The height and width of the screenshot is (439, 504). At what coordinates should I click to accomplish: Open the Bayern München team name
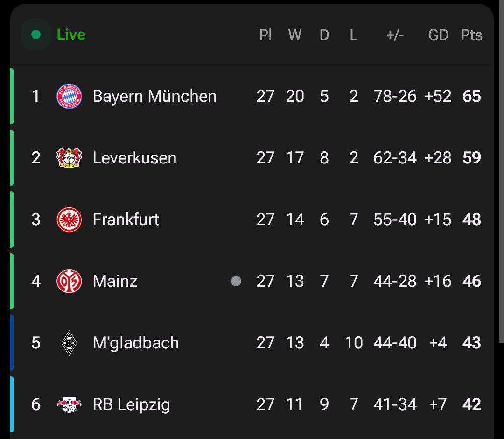pyautogui.click(x=154, y=96)
